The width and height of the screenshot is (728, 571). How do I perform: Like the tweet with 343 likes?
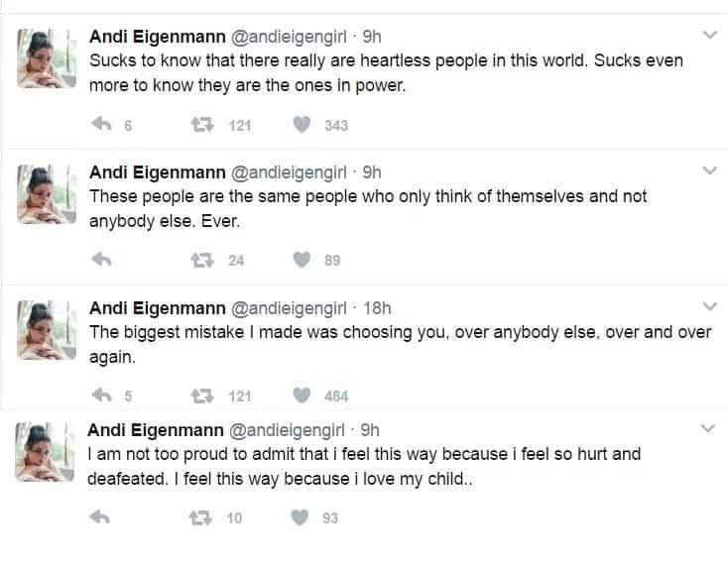click(302, 125)
